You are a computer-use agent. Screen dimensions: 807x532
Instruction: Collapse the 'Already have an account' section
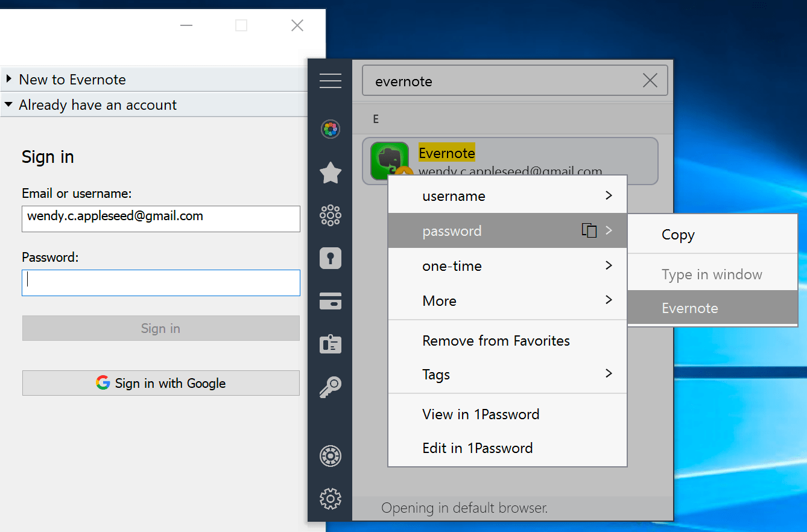(x=98, y=104)
